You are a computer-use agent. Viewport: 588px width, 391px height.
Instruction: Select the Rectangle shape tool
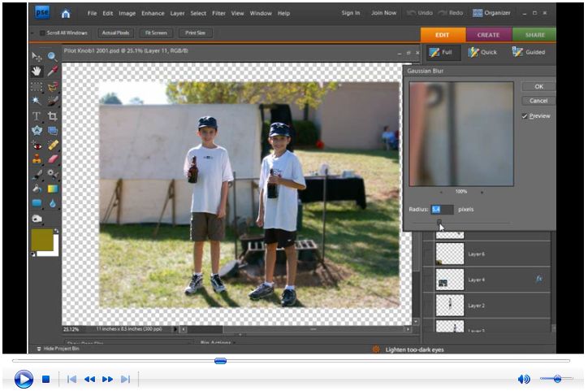pyautogui.click(x=37, y=203)
